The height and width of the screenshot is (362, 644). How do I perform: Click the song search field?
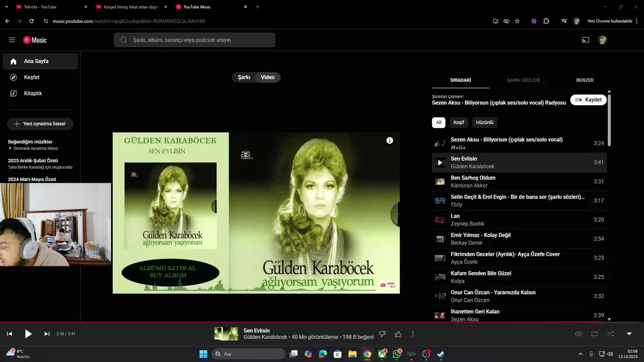coord(194,40)
